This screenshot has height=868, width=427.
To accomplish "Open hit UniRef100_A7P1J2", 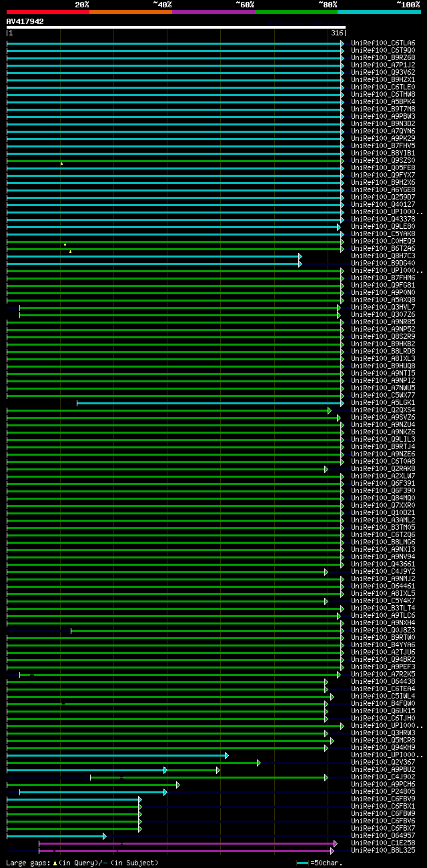I will [x=383, y=65].
